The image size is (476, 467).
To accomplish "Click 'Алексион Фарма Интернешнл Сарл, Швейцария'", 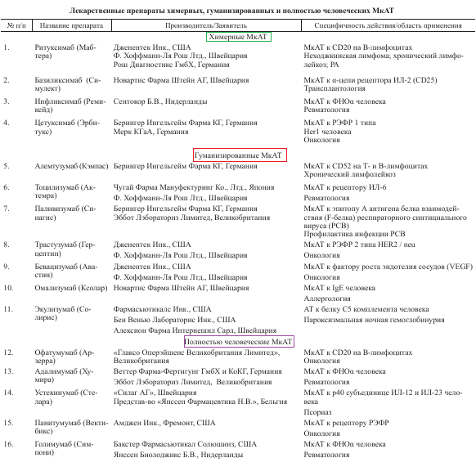I will pyautogui.click(x=195, y=330).
